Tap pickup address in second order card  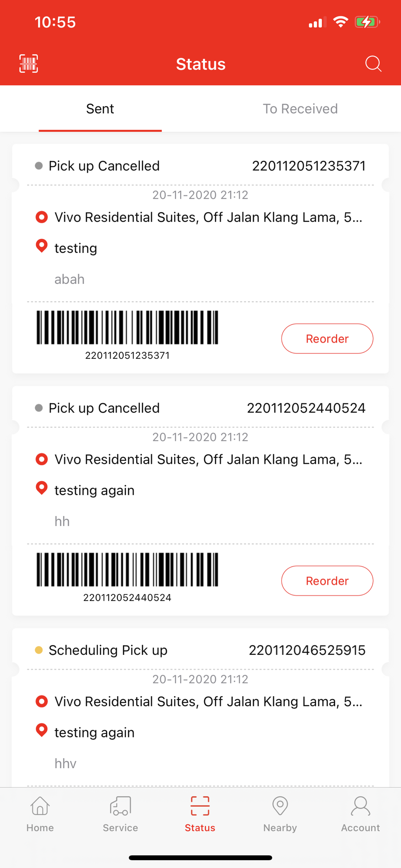(208, 460)
